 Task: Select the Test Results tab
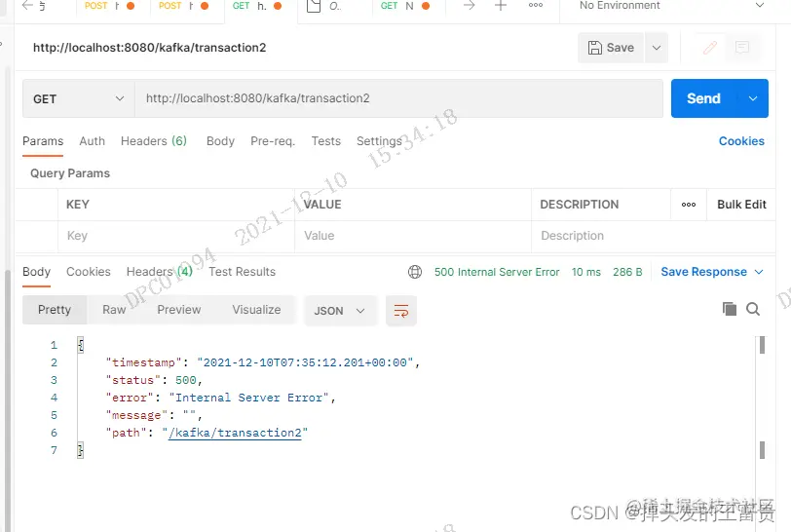[x=243, y=272]
